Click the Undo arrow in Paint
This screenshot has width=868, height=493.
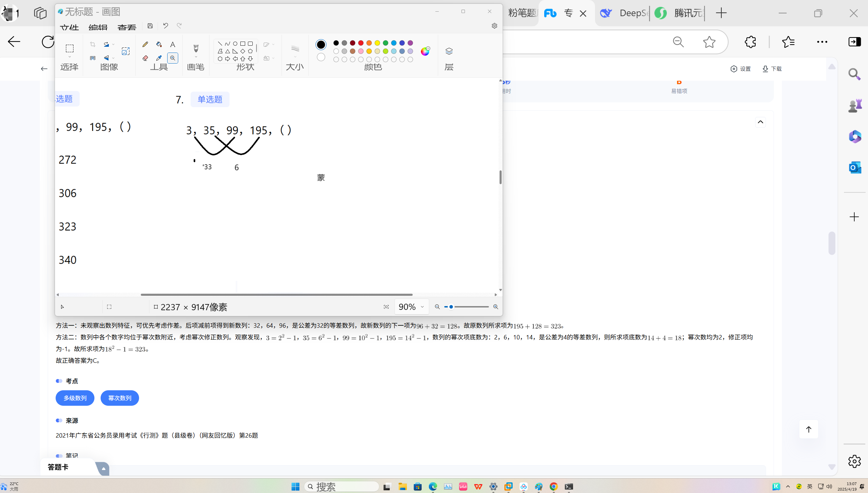coord(165,26)
